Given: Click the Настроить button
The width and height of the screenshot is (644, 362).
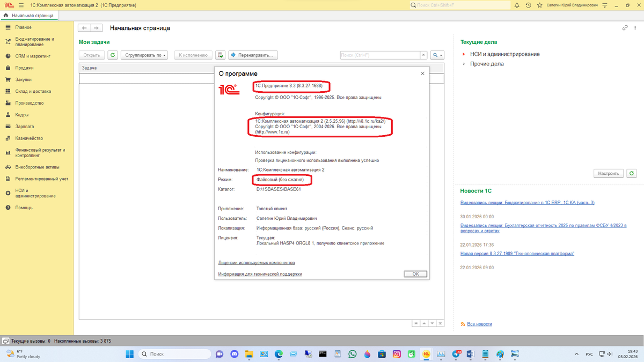Looking at the screenshot, I should (x=609, y=173).
